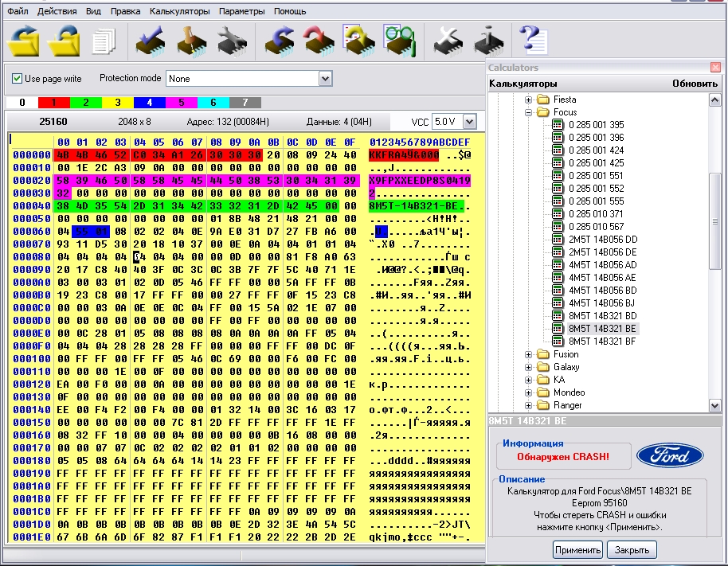The width and height of the screenshot is (728, 566).
Task: Select calculator 8M5T 14B321 BD
Action: coord(603,316)
